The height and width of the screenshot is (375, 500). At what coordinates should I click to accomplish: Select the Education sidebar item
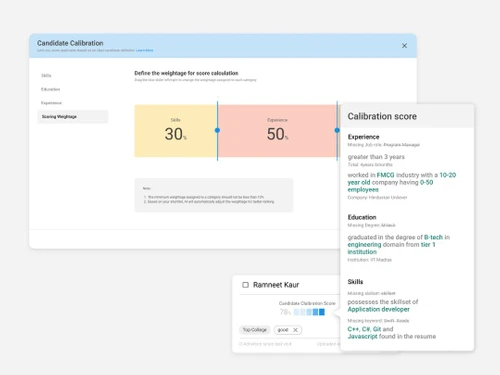[x=50, y=89]
